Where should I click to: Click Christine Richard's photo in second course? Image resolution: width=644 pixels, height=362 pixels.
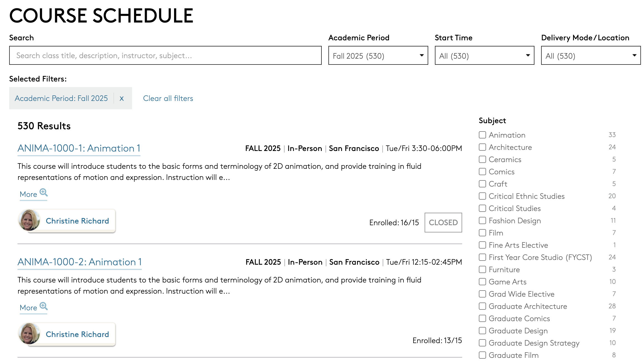[x=29, y=334]
